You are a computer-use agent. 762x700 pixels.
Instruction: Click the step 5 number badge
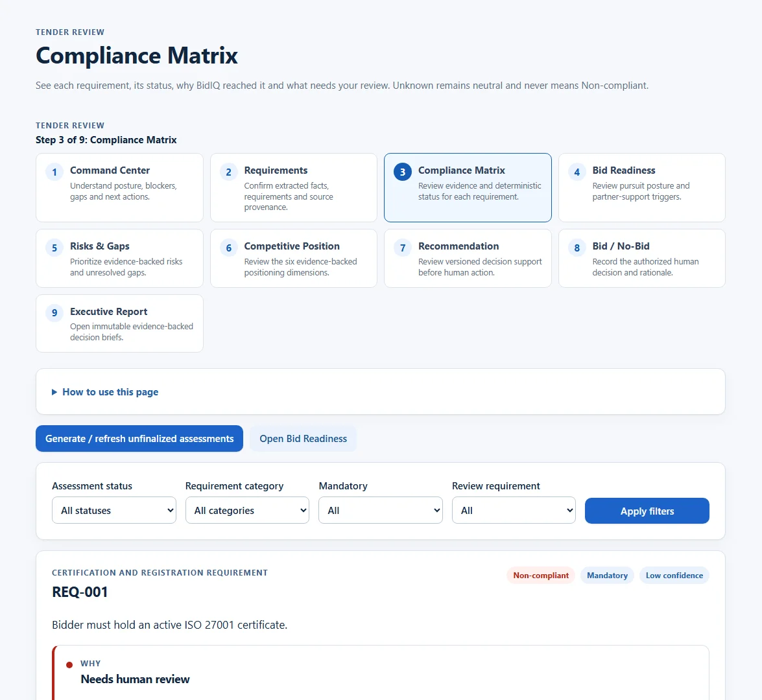tap(54, 248)
